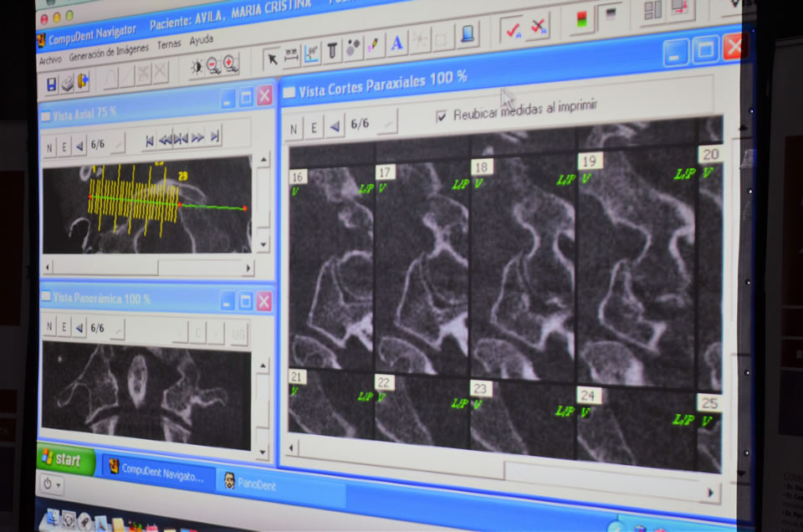This screenshot has width=803, height=532.
Task: Click the image resize arrows toolbar icon
Action: [681, 8]
